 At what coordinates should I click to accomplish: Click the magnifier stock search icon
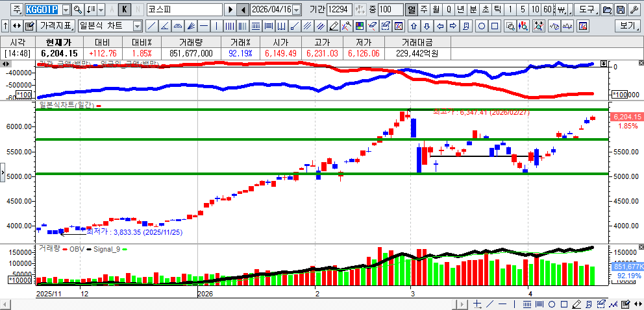[77, 10]
